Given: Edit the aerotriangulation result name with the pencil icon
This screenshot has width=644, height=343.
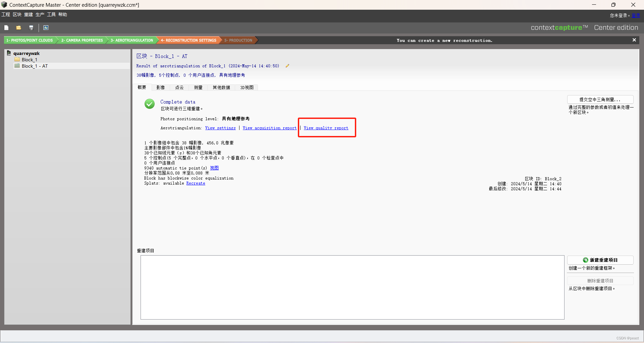Looking at the screenshot, I should tap(287, 66).
